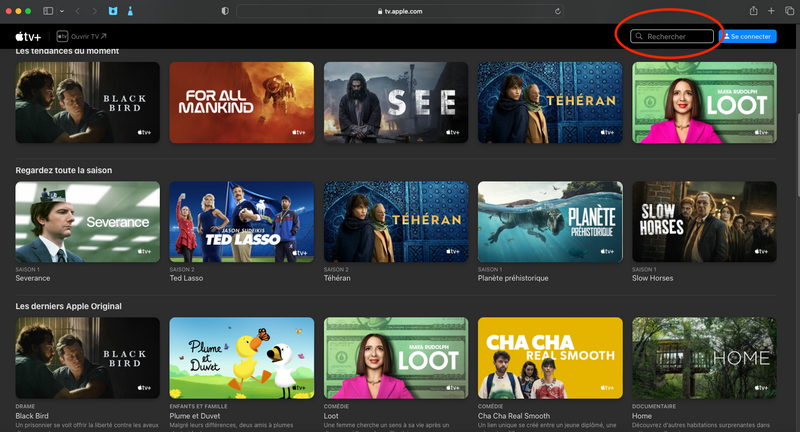Open the Ted Lasso thumbnail
This screenshot has height=432, width=800.
[242, 222]
